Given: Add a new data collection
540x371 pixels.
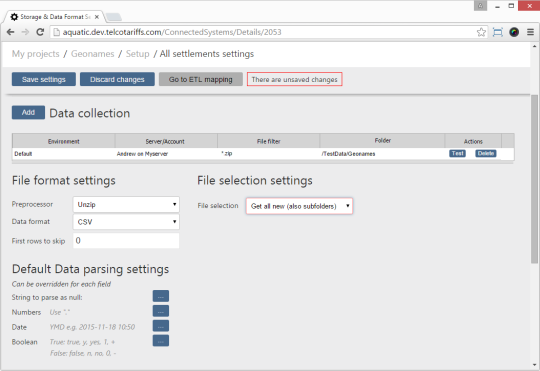Looking at the screenshot, I should [28, 112].
